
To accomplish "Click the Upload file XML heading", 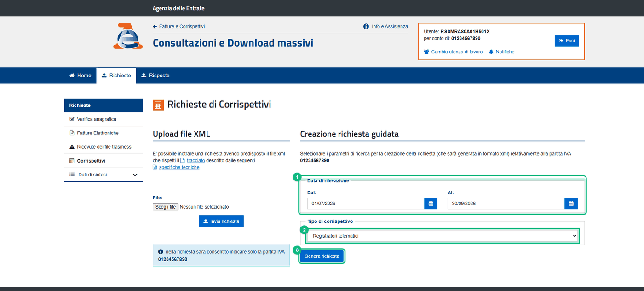I will 181,134.
